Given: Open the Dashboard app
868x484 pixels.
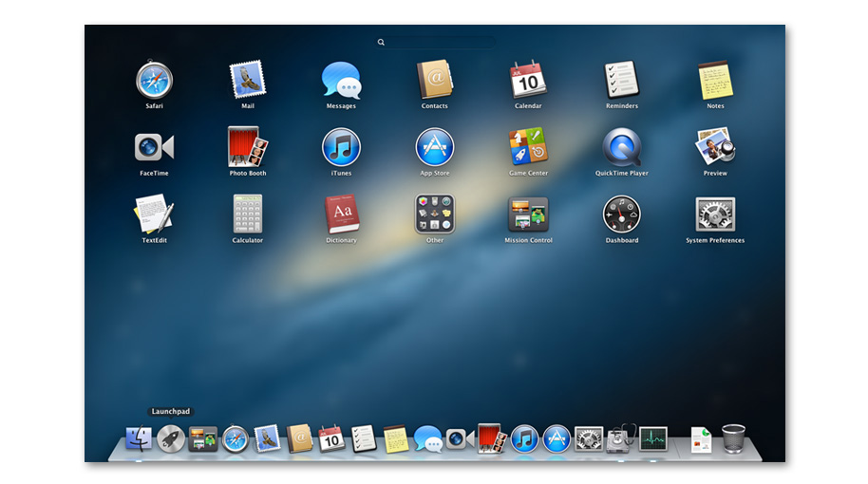Looking at the screenshot, I should (622, 214).
